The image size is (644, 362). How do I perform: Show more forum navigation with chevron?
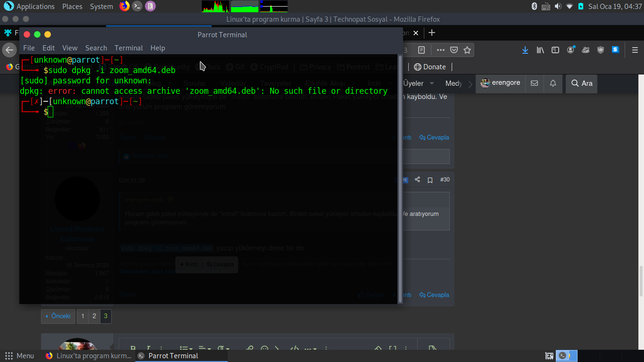[x=471, y=84]
